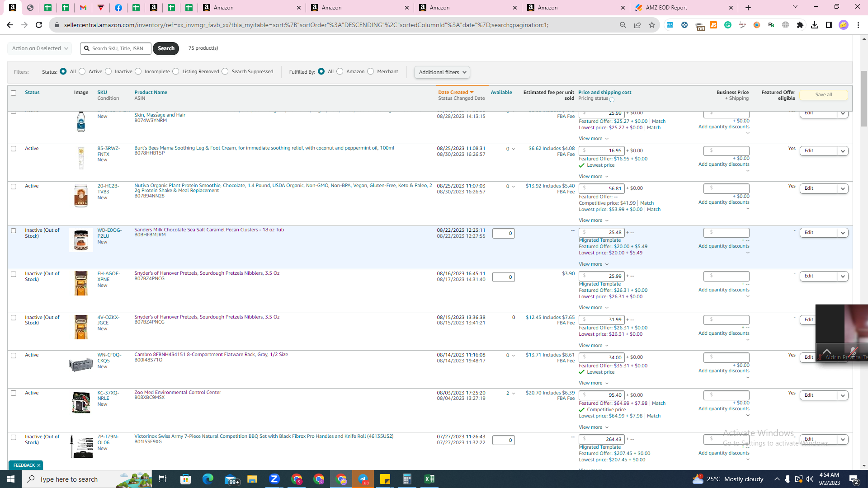Screen dimensions: 868x488
Task: Bookmark this page with the star icon
Action: click(x=652, y=25)
